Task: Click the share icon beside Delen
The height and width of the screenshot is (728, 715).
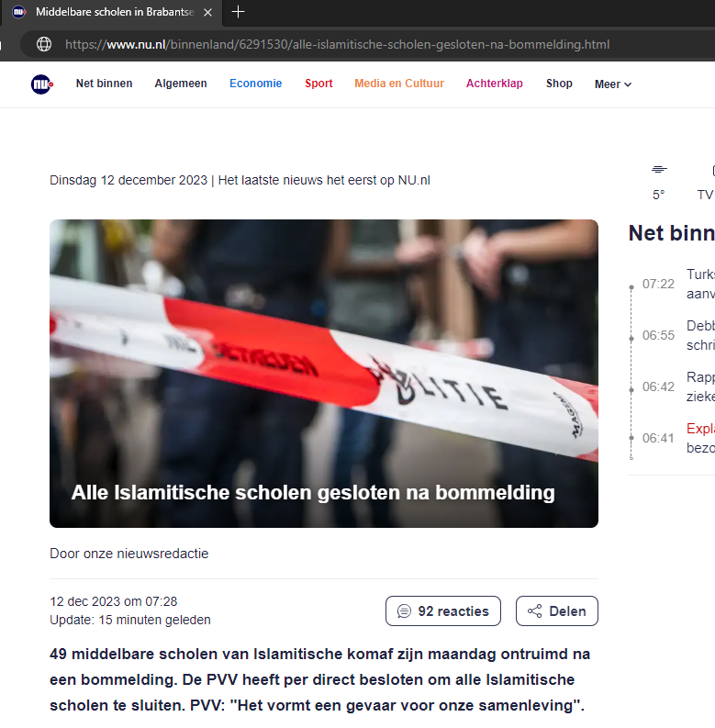Action: pyautogui.click(x=534, y=611)
